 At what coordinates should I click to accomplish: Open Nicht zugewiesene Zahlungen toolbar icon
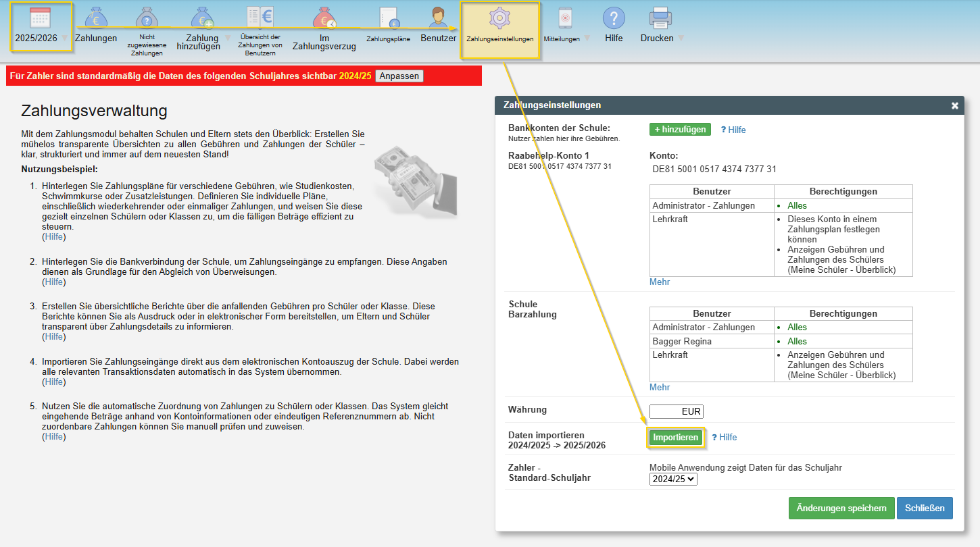[147, 18]
